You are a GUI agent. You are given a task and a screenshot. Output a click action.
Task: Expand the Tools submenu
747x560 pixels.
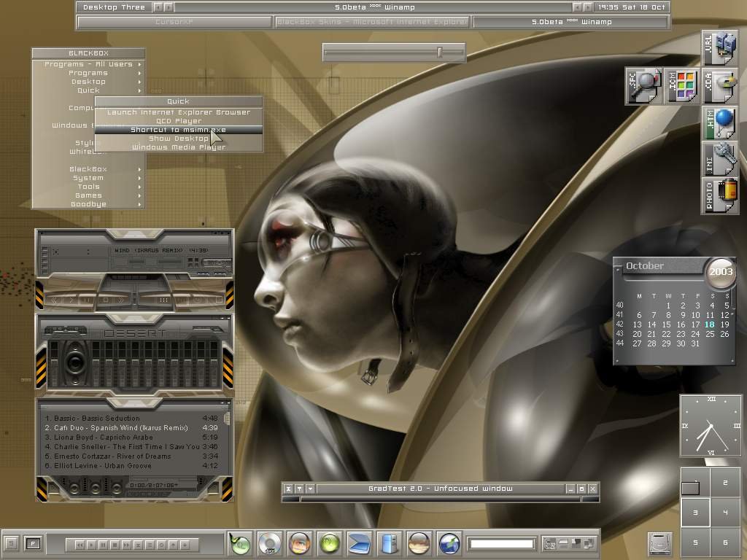(x=88, y=187)
